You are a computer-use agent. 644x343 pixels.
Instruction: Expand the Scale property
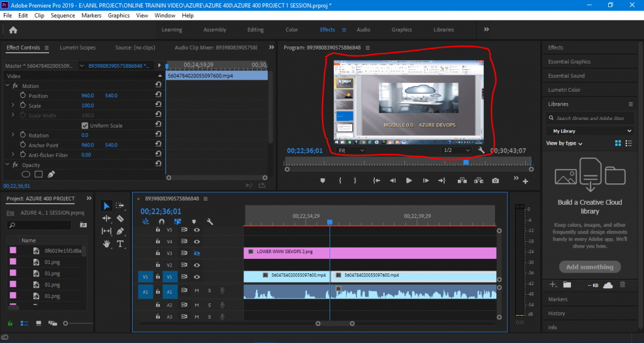pyautogui.click(x=13, y=106)
